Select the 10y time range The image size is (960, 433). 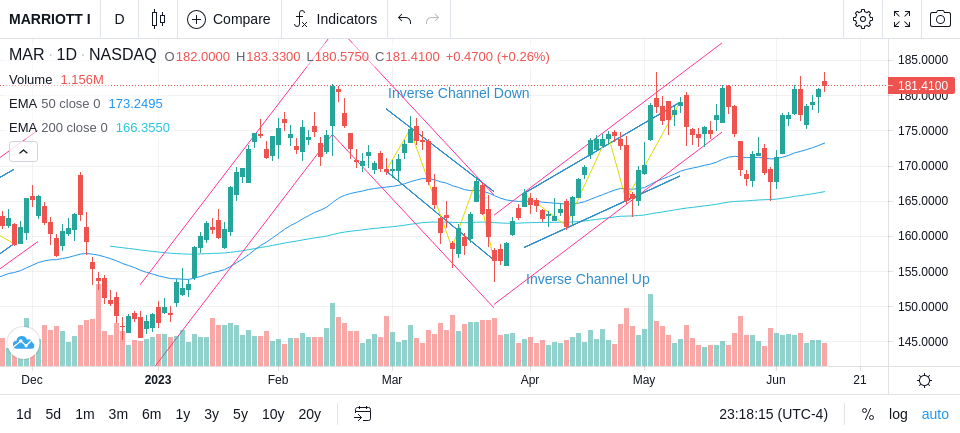tap(273, 415)
